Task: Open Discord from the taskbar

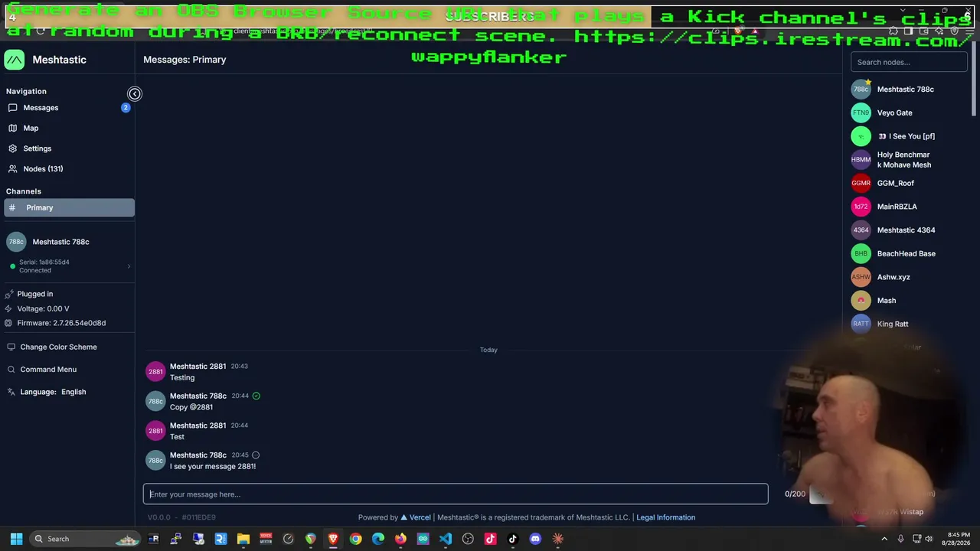Action: (535, 539)
